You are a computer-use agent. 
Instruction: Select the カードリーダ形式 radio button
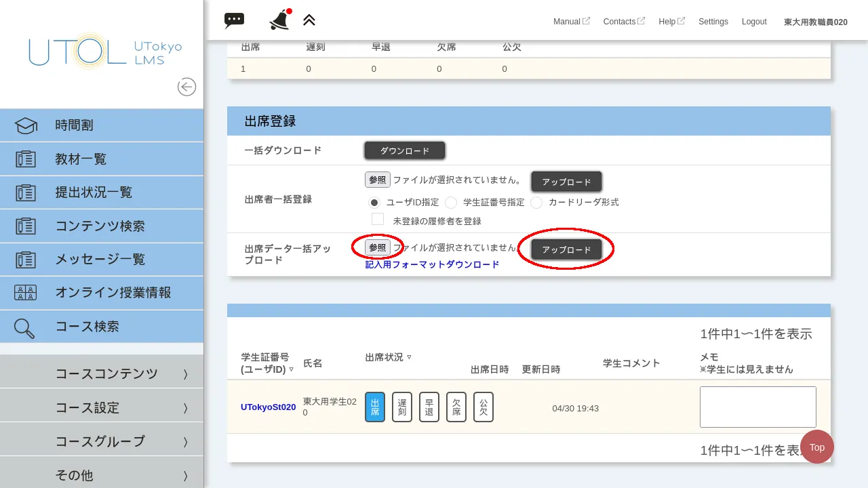(536, 202)
